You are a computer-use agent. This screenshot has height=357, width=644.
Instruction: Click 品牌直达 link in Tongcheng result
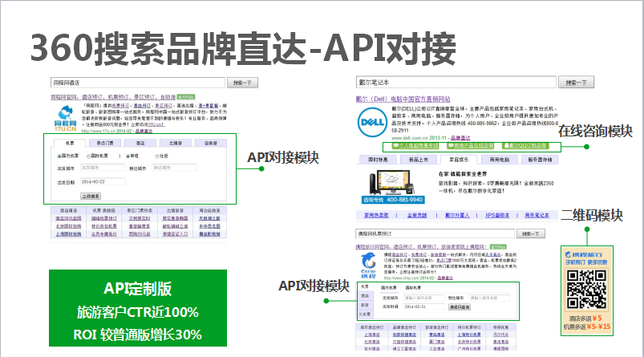[144, 131]
